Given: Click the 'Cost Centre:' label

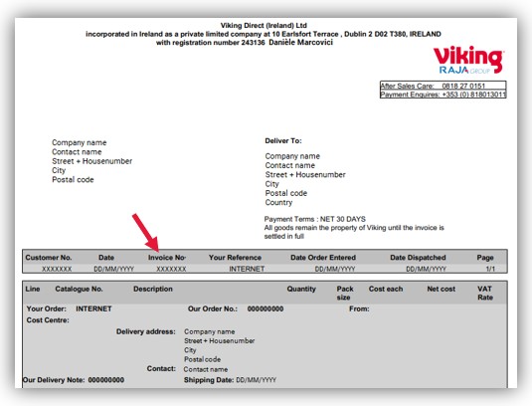Looking at the screenshot, I should click(x=48, y=320).
